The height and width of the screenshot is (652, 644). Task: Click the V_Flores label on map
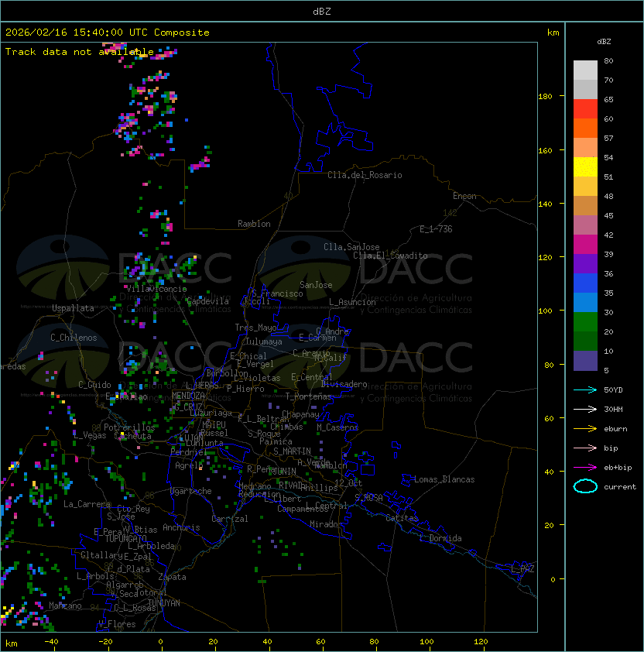point(117,624)
